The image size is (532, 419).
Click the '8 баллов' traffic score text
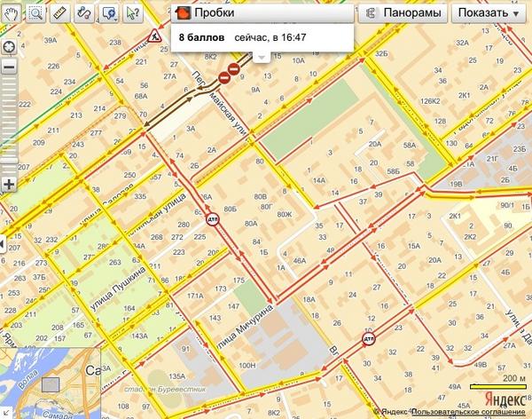(201, 37)
